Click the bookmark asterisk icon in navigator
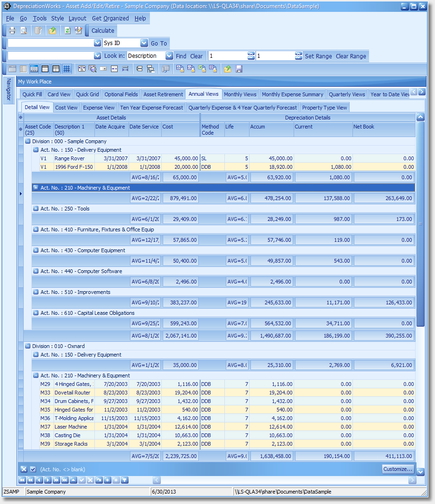 tap(108, 480)
